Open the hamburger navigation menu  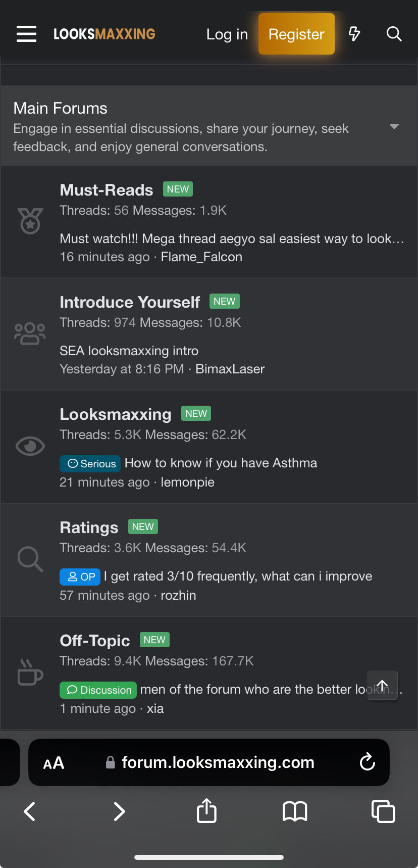[26, 34]
